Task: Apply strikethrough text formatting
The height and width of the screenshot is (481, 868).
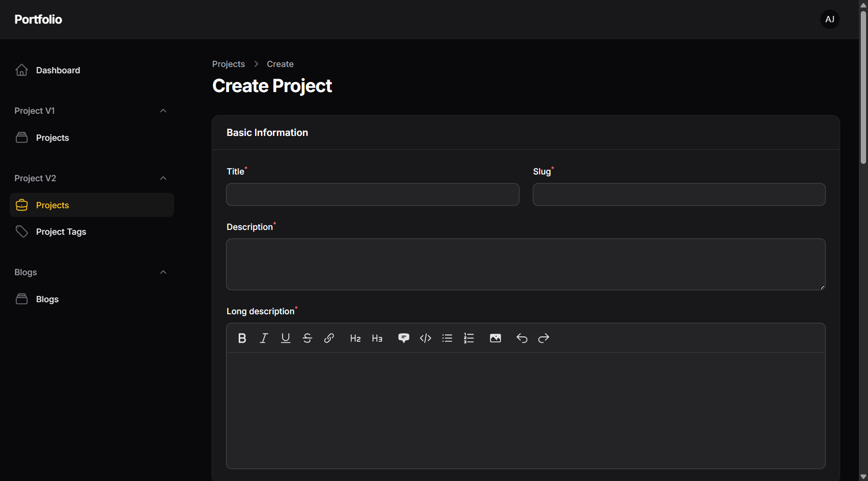Action: pos(307,338)
